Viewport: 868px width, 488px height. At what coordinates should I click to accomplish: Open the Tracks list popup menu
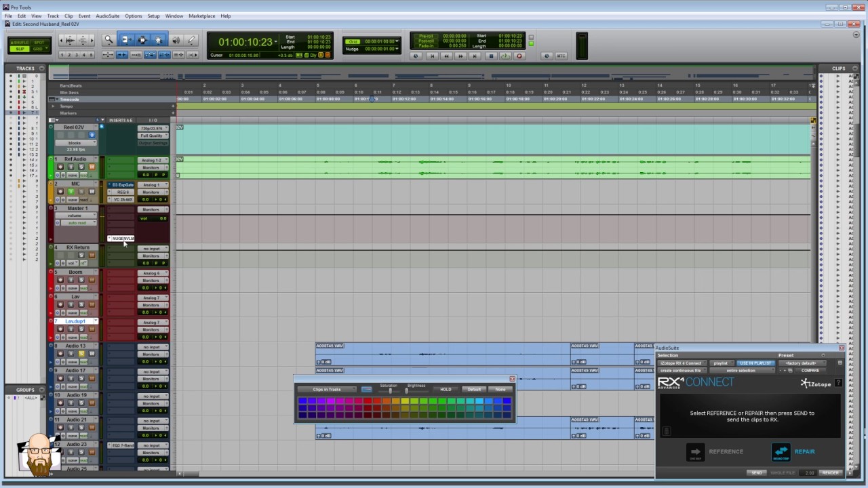click(41, 68)
